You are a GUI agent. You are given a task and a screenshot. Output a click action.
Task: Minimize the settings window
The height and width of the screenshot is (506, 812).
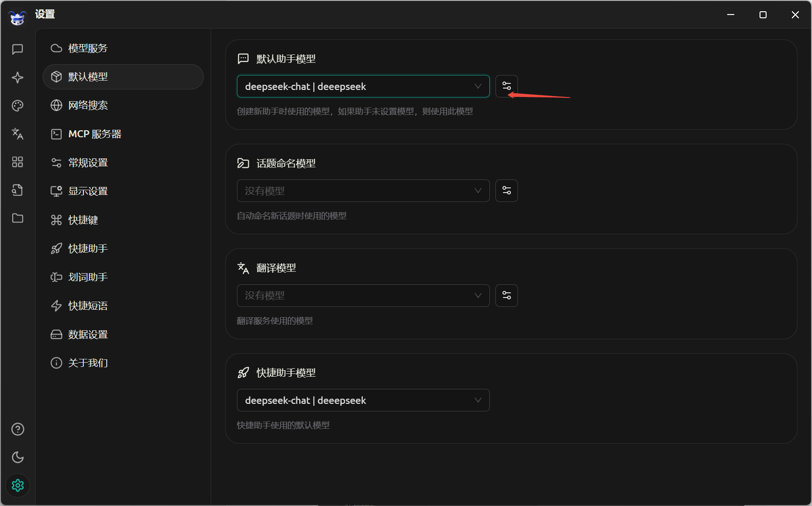pyautogui.click(x=731, y=15)
